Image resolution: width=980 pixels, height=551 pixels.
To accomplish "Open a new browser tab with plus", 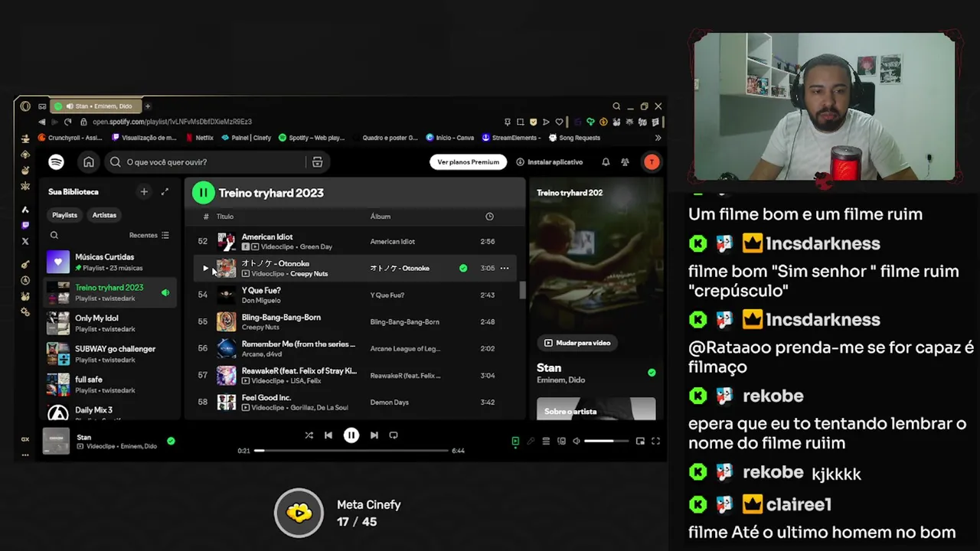I will [x=148, y=106].
